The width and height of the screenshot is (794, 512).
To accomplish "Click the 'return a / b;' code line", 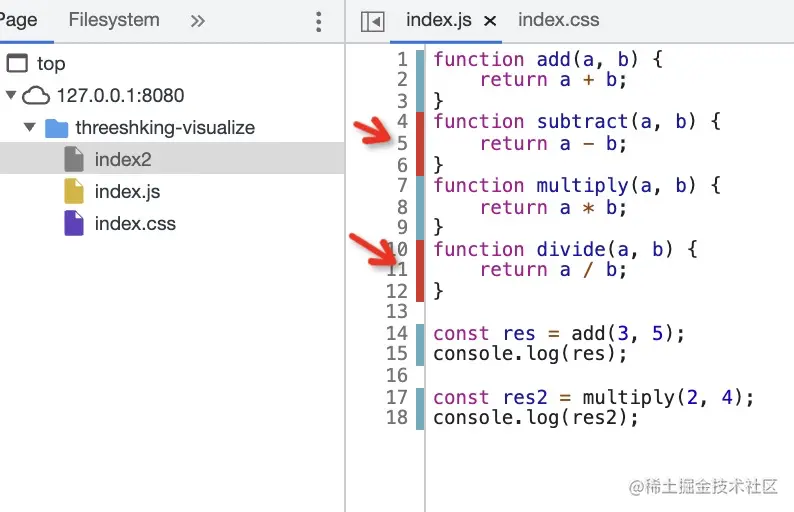I will point(553,270).
